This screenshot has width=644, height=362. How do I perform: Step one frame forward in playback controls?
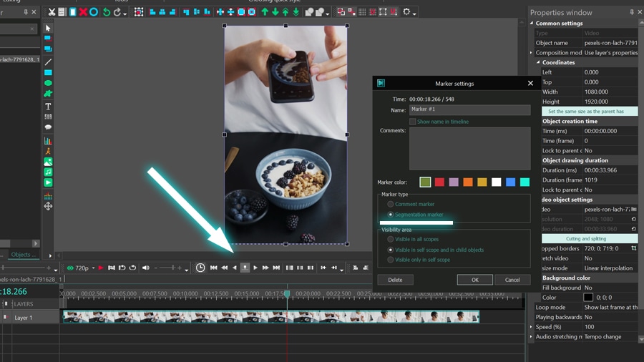tap(255, 268)
